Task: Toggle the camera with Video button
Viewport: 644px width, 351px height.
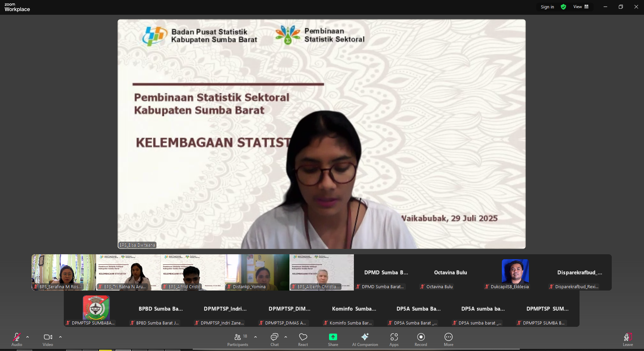Action: tap(48, 339)
